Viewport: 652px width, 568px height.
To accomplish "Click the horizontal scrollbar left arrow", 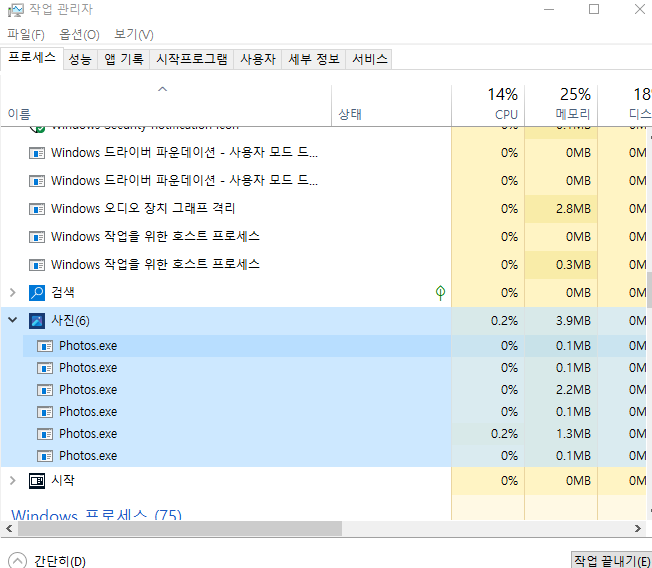I will (x=9, y=528).
